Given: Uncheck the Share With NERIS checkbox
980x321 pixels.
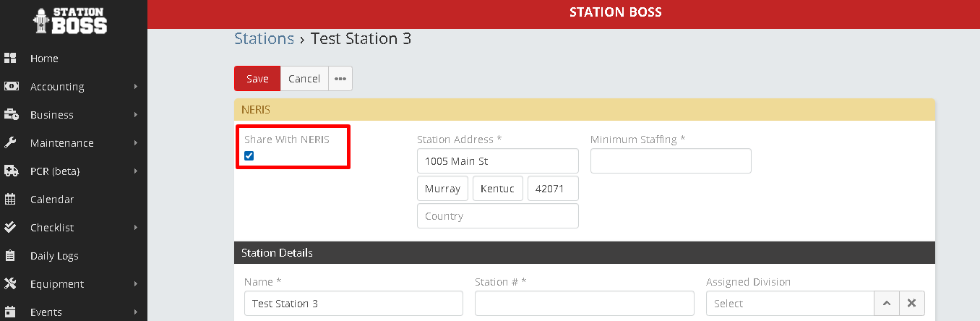Looking at the screenshot, I should (249, 156).
